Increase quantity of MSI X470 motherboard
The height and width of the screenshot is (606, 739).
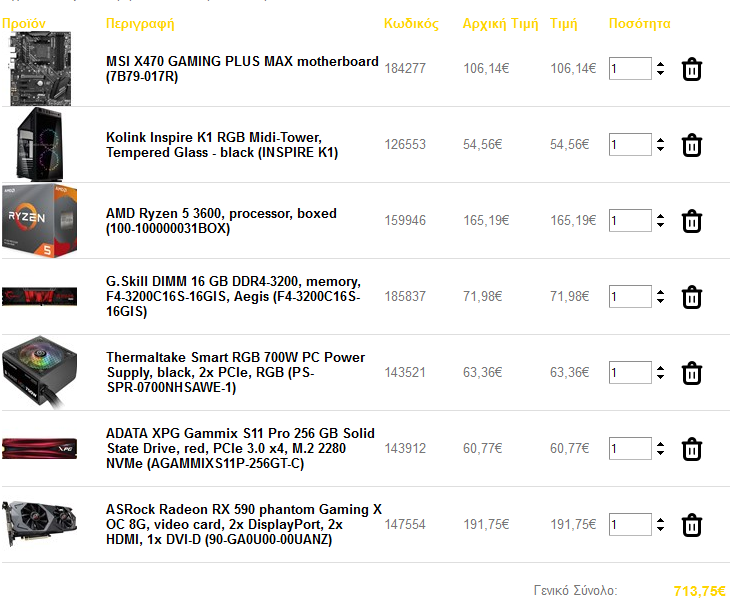660,65
